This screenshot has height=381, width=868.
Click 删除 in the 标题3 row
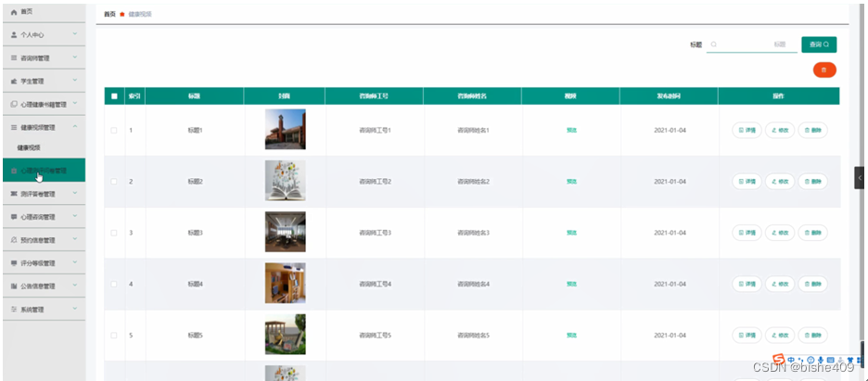812,233
